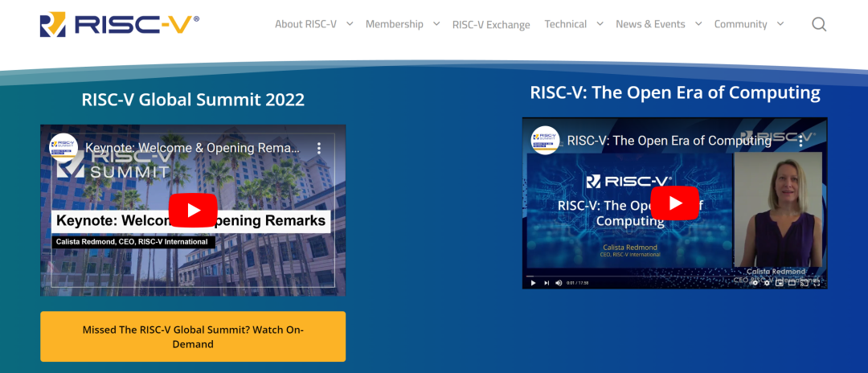The width and height of the screenshot is (868, 373).
Task: Click the small play control in right video bar
Action: pyautogui.click(x=532, y=283)
